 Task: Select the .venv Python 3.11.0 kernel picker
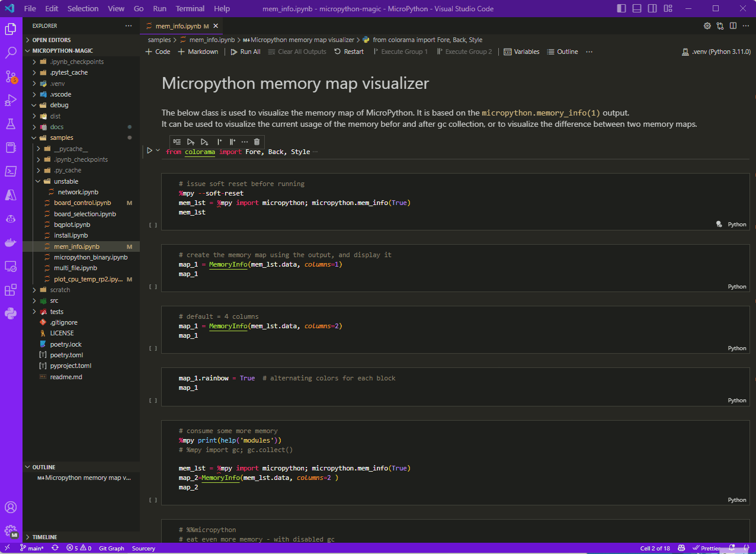(716, 52)
